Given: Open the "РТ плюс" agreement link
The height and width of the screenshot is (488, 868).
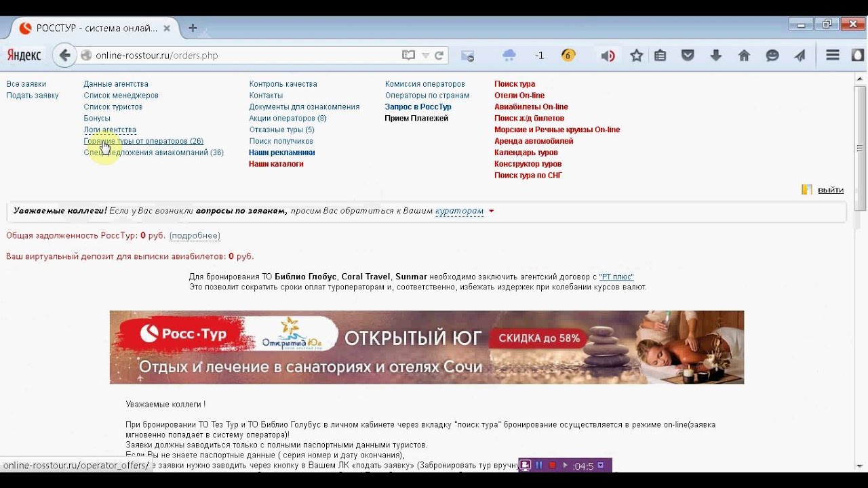Looking at the screenshot, I should click(x=616, y=277).
